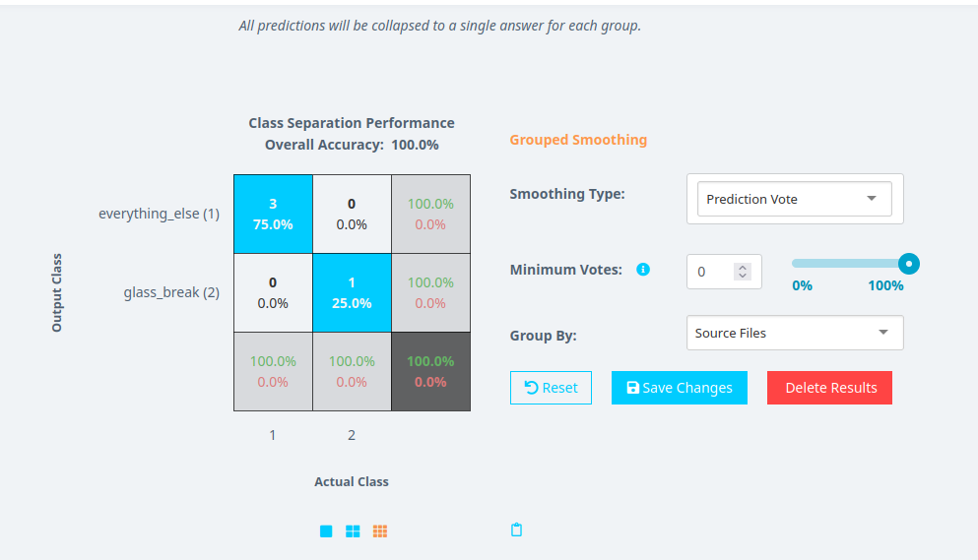Screen dimensions: 978x560
Task: Click the red Delete Results button
Action: coord(829,388)
